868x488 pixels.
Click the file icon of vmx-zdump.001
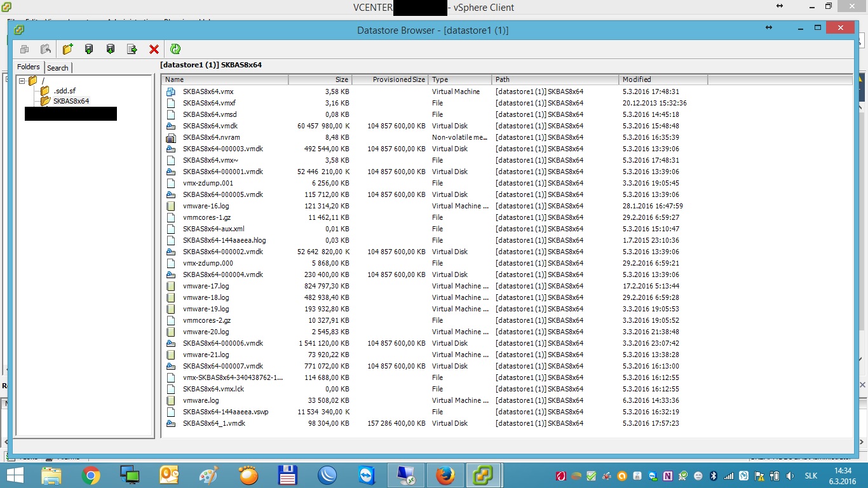pyautogui.click(x=170, y=183)
